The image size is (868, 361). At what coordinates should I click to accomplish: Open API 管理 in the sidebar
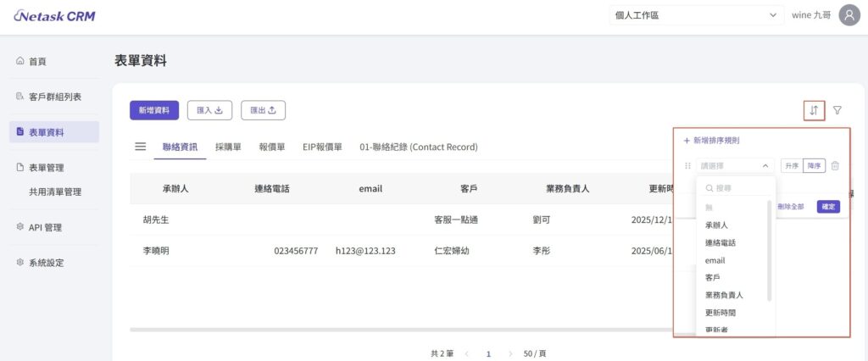coord(45,227)
